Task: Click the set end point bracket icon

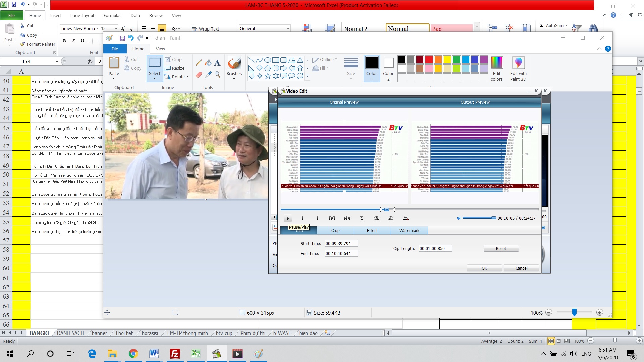Action: pos(317,218)
